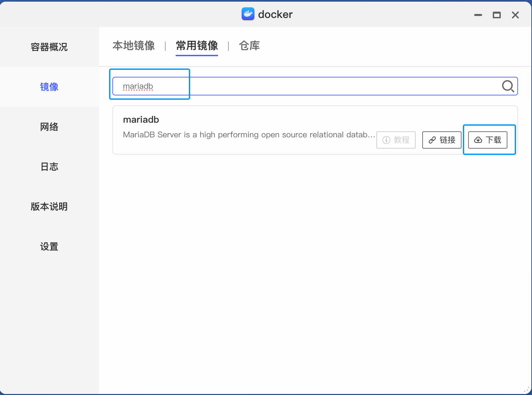
Task: Select the 常用镜像 tab
Action: click(x=197, y=46)
